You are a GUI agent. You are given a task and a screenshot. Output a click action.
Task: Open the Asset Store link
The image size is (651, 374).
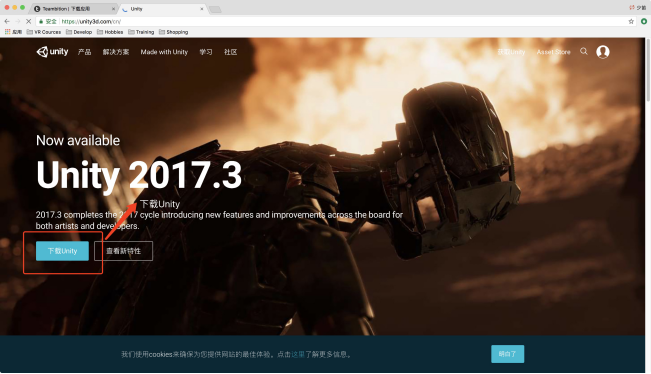click(x=553, y=52)
